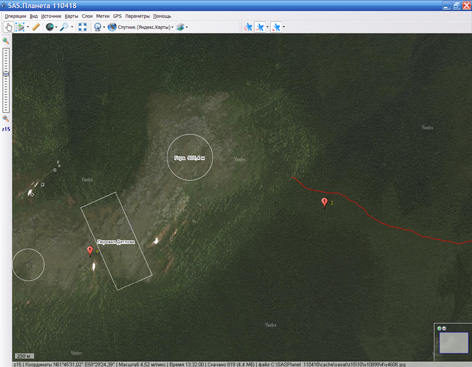Open the Параметры menu
The height and width of the screenshot is (367, 472).
coord(137,16)
